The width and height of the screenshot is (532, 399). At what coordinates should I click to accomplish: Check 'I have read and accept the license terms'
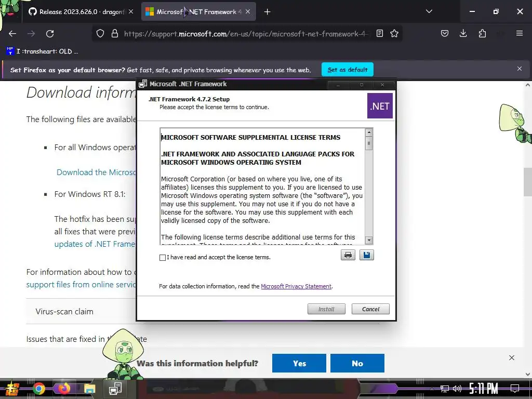point(163,258)
